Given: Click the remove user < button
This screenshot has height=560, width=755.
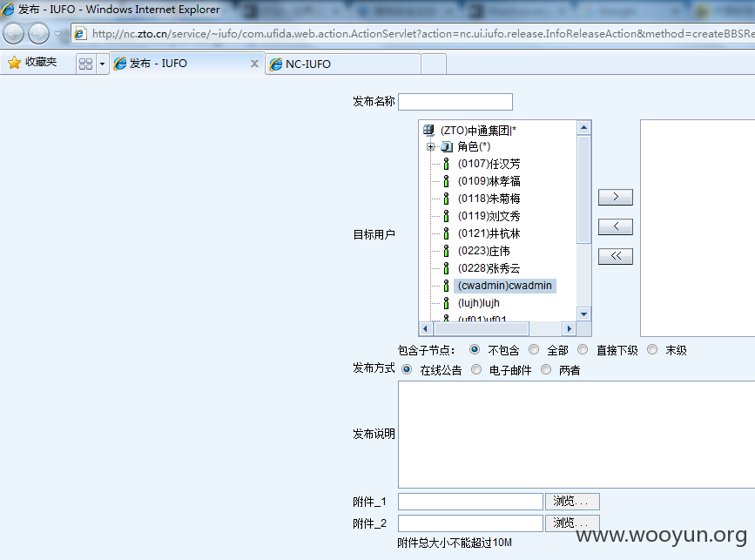Looking at the screenshot, I should point(616,226).
